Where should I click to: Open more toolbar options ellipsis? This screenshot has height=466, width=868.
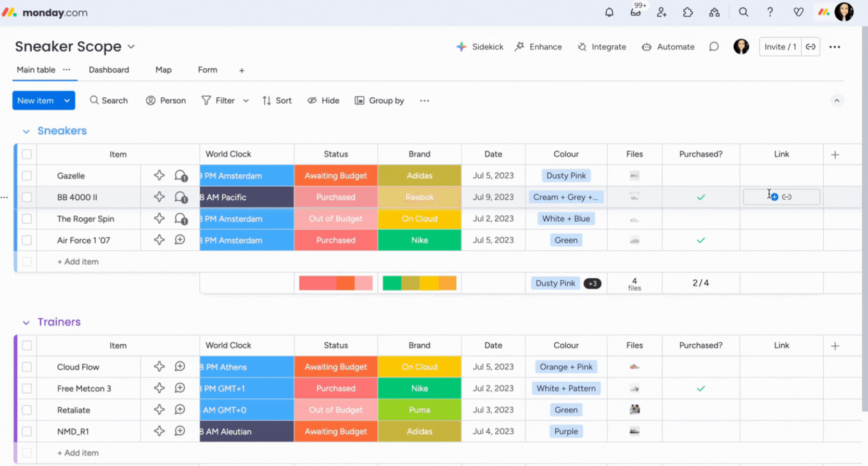coord(425,100)
